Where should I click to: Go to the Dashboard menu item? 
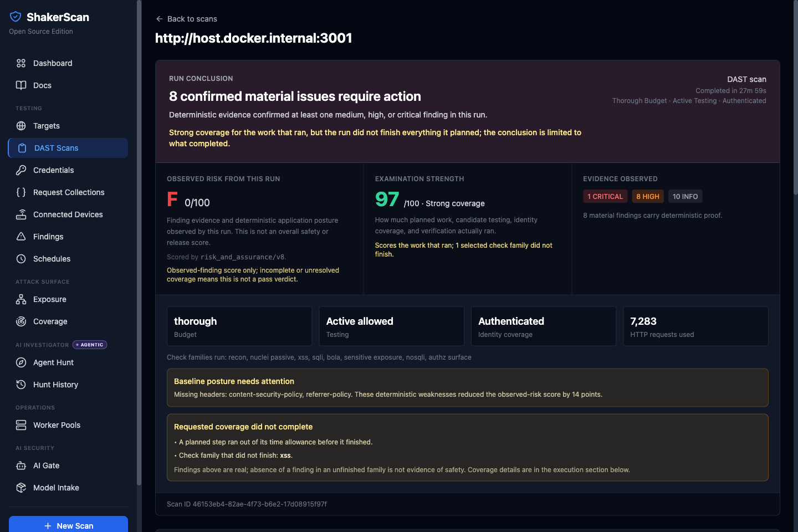68,63
